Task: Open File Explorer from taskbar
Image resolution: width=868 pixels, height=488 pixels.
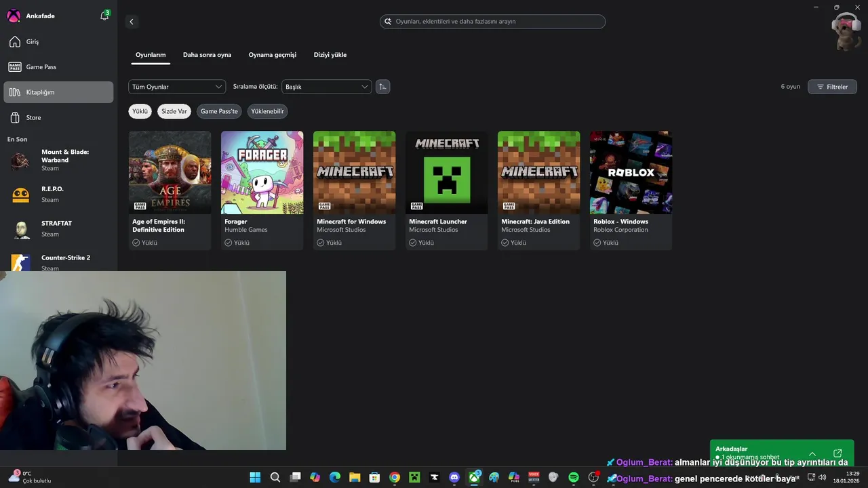Action: [x=355, y=477]
